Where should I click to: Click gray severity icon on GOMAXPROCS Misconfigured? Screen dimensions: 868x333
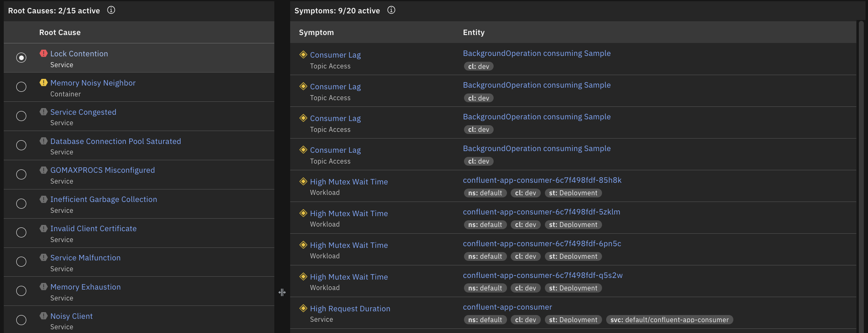pyautogui.click(x=43, y=170)
